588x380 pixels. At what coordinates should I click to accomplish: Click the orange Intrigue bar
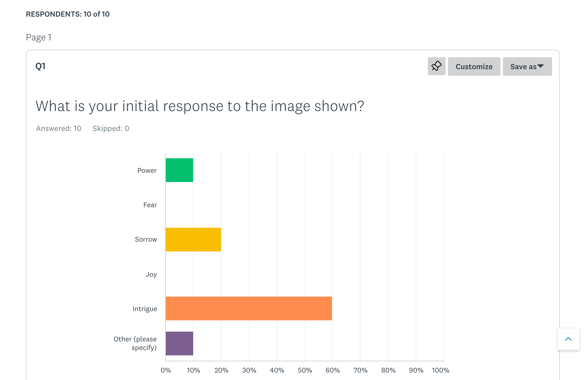(249, 308)
